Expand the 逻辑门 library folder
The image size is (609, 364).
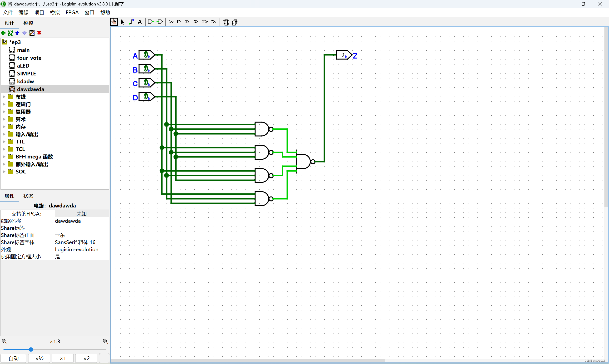click(x=4, y=104)
